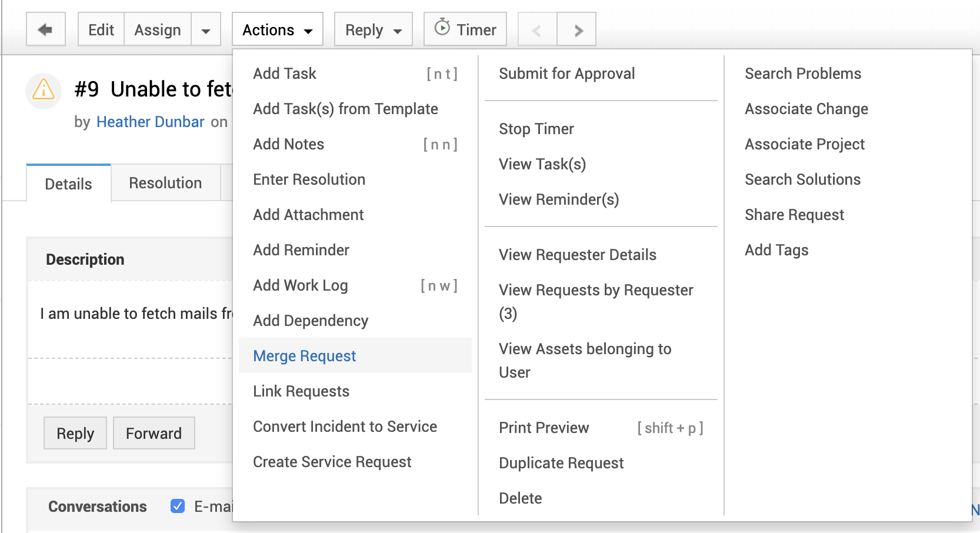Open the Details tab
This screenshot has height=533, width=980.
pos(68,184)
